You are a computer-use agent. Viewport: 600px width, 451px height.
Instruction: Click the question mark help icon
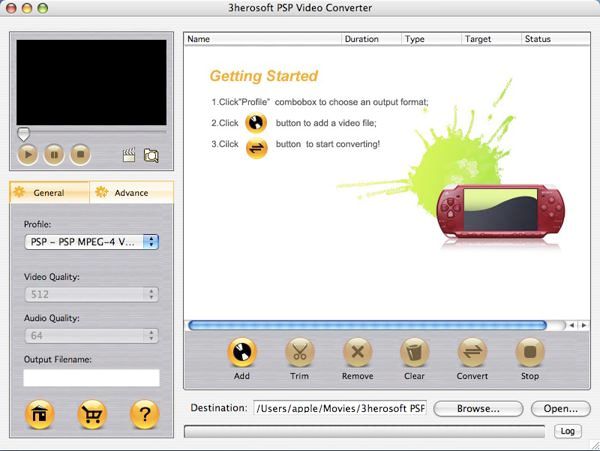tap(144, 414)
